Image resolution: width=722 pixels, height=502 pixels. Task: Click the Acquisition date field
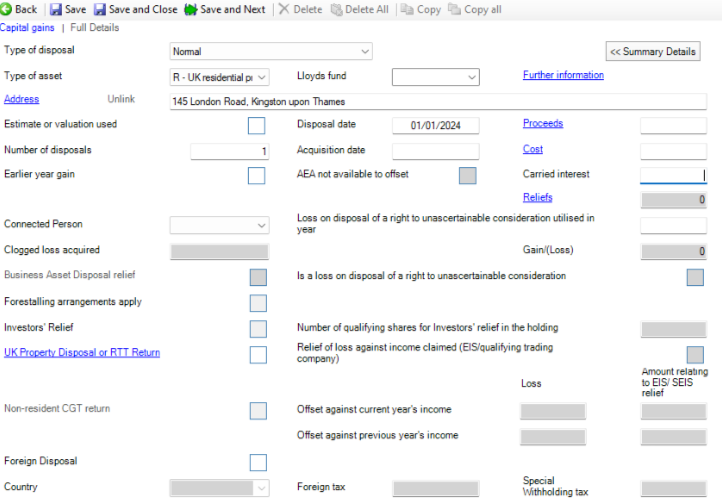click(436, 151)
